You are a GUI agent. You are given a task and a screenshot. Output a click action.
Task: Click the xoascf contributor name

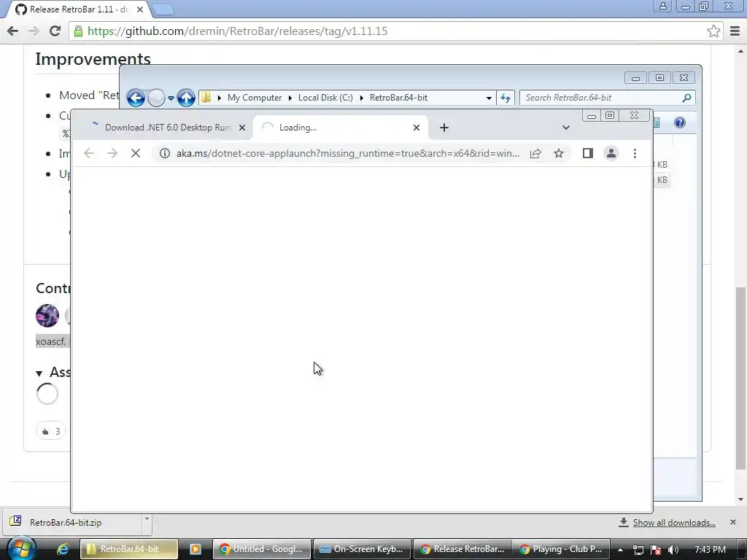click(x=50, y=341)
